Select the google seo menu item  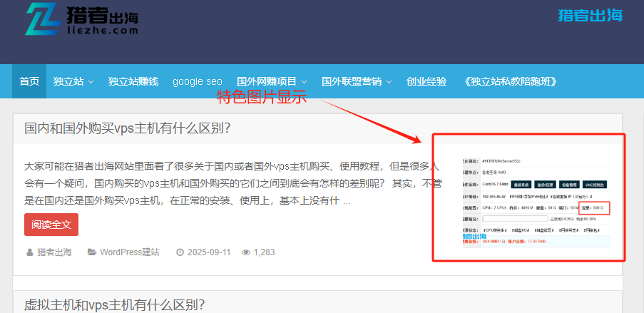coord(198,81)
